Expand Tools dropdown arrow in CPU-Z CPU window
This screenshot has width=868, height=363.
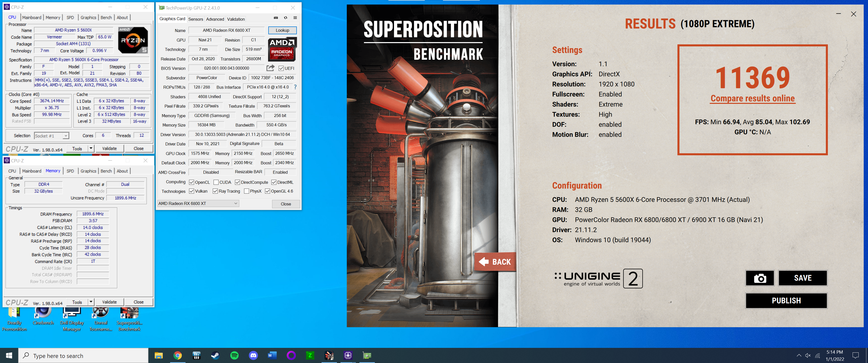[91, 148]
